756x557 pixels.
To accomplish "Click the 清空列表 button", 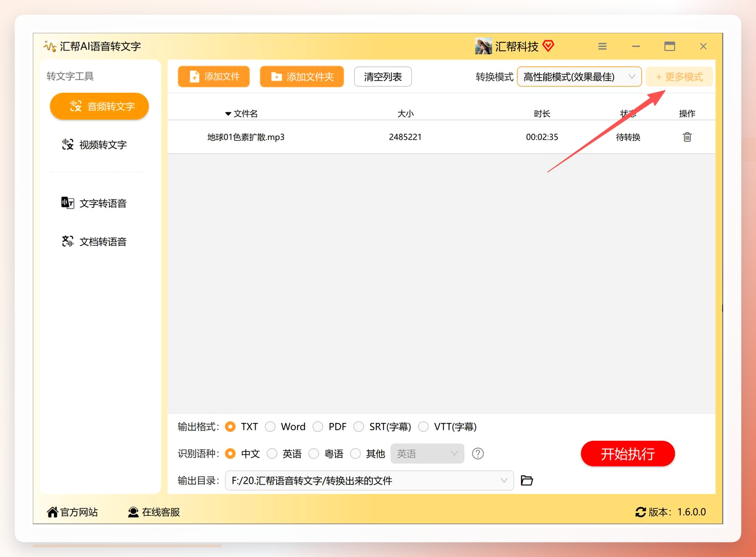I will coord(383,77).
